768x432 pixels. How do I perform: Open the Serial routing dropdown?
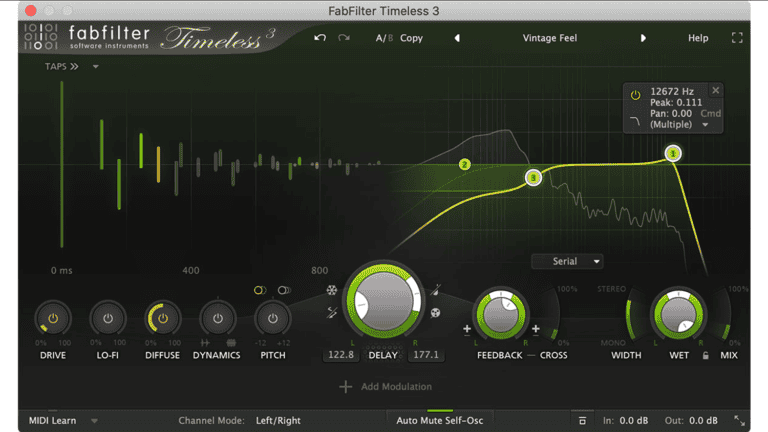(567, 261)
